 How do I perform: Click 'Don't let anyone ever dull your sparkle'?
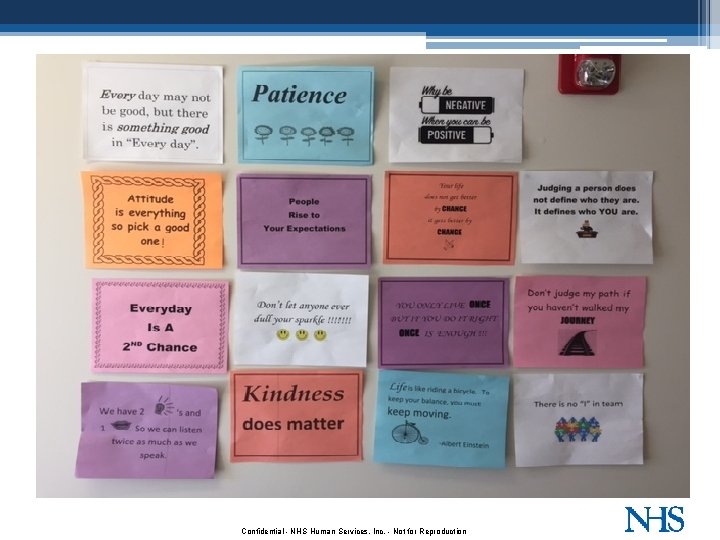[303, 312]
